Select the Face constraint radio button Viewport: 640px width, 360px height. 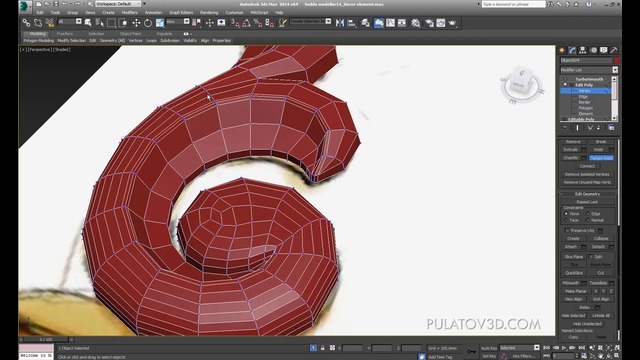click(x=566, y=220)
